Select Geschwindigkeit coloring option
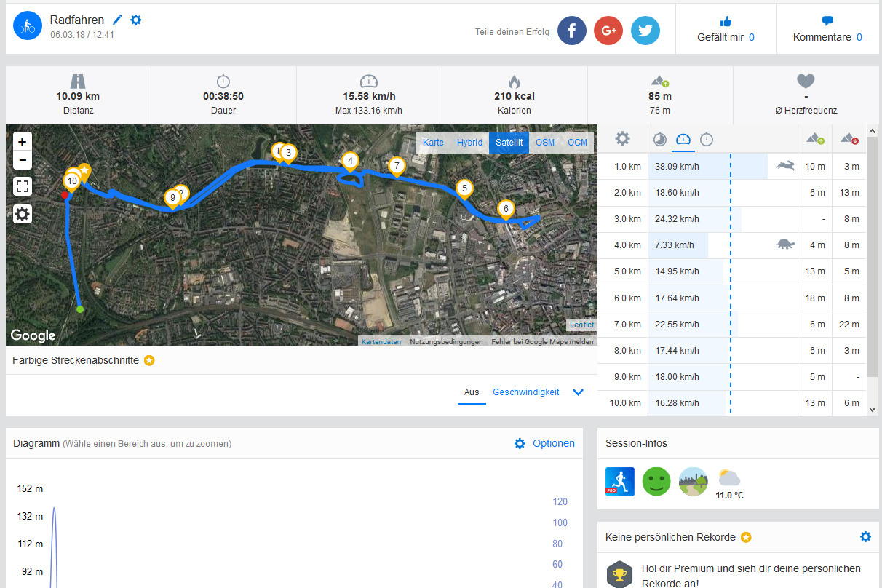882x588 pixels. (x=526, y=392)
